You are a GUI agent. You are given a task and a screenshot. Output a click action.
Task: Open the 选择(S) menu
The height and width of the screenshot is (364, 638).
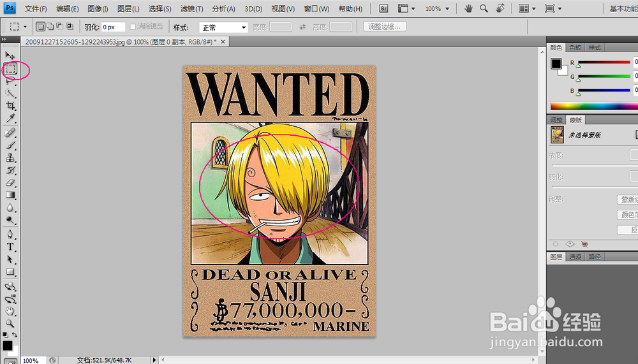160,8
